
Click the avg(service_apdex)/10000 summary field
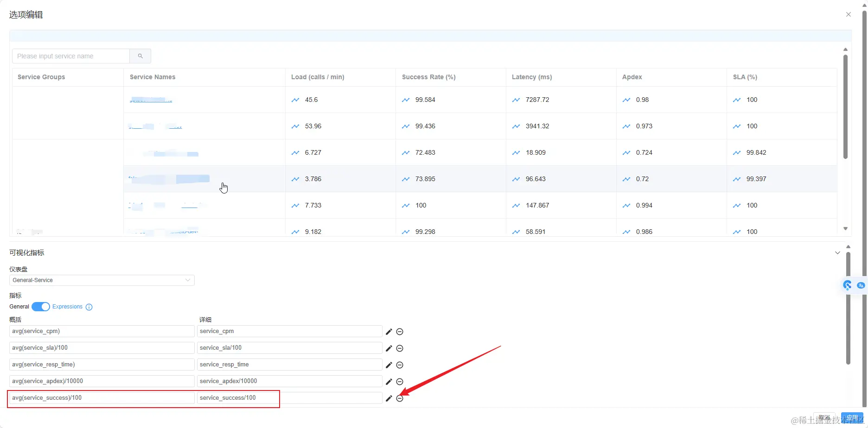[102, 381]
